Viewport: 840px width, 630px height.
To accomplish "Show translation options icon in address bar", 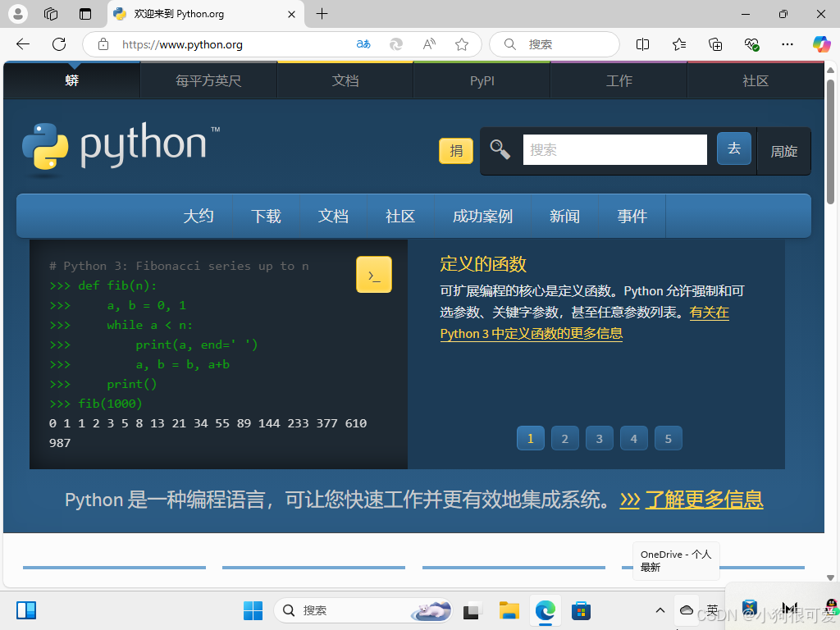I will pos(363,44).
